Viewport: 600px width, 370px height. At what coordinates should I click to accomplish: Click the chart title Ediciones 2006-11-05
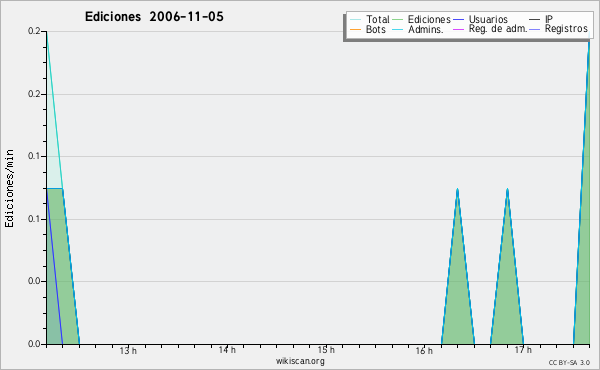pyautogui.click(x=154, y=17)
